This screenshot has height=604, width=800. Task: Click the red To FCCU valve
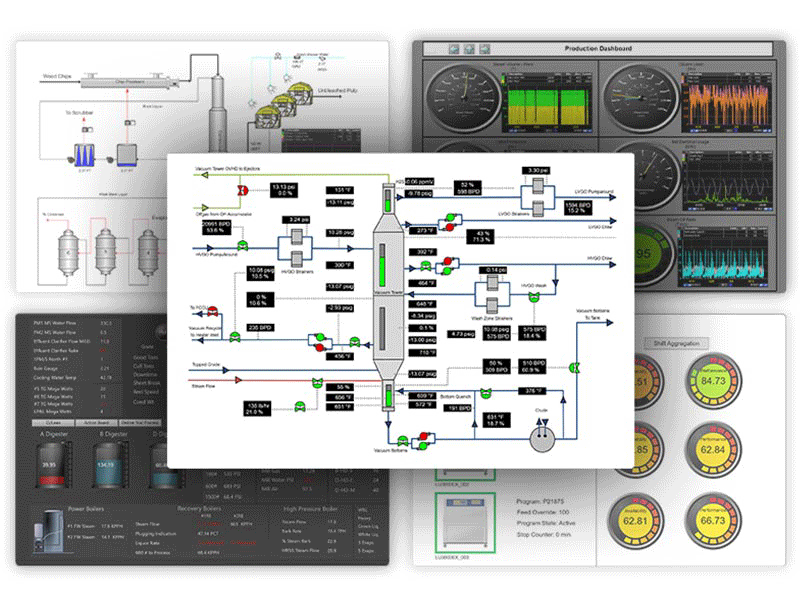pyautogui.click(x=213, y=310)
